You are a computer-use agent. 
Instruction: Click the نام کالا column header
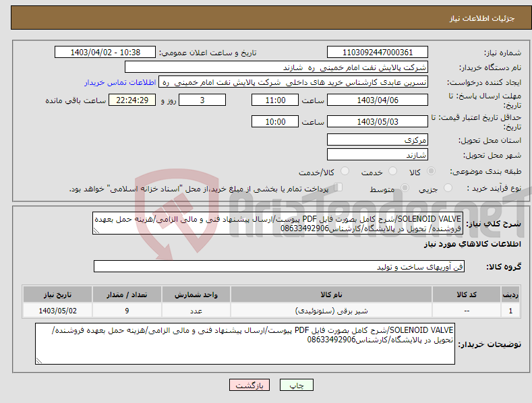tap(331, 294)
